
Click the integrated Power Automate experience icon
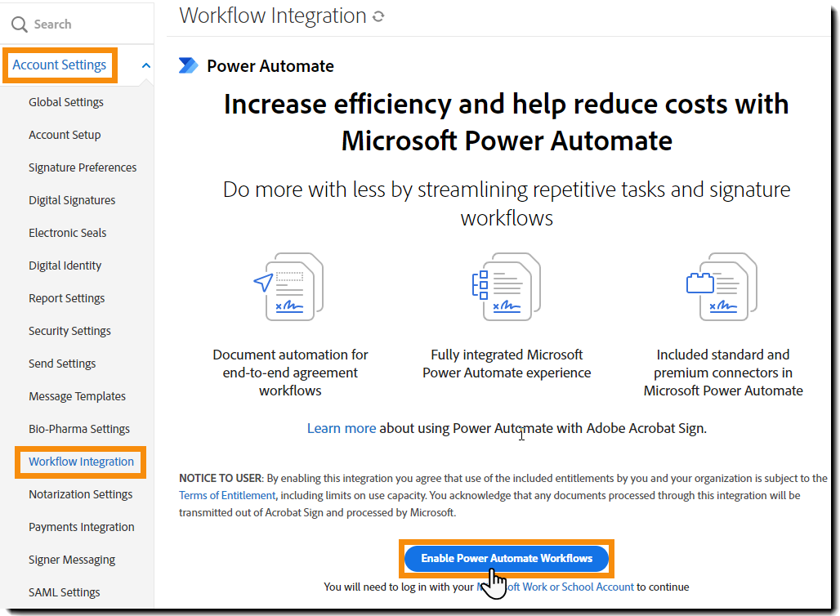(x=507, y=286)
